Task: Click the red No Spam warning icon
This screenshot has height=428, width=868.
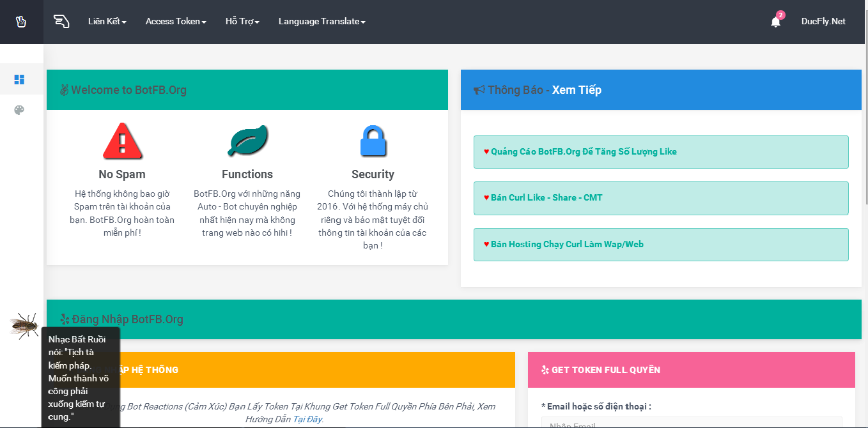Action: [122, 142]
